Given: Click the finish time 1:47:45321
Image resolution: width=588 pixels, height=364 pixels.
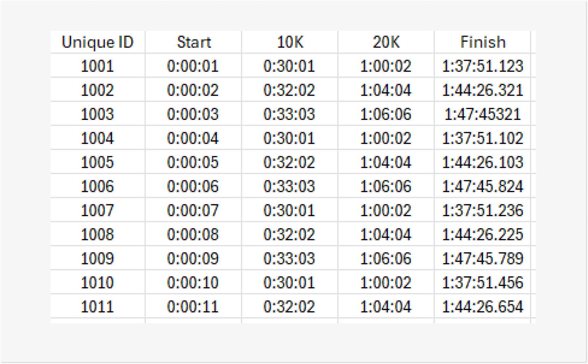Looking at the screenshot, I should 482,114.
